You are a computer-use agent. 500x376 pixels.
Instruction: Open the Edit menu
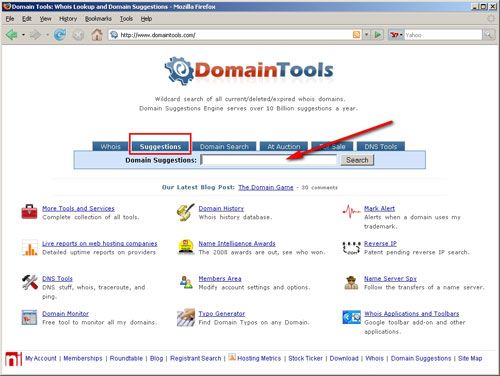coord(27,19)
